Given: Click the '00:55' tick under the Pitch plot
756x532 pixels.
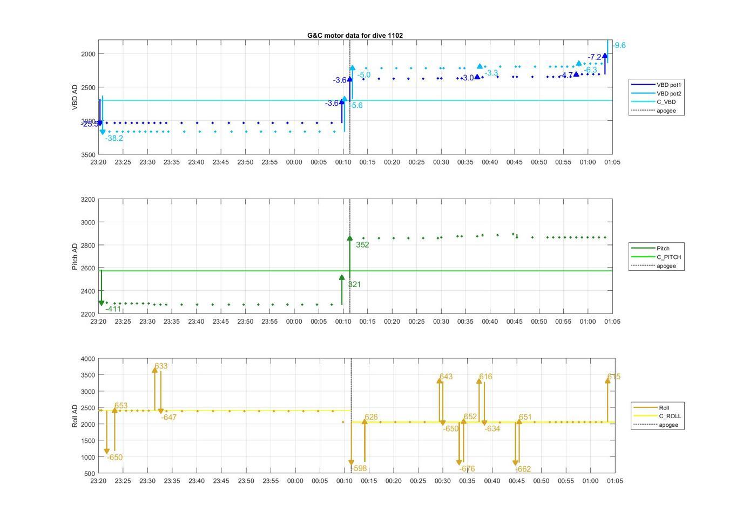Looking at the screenshot, I should pos(563,322).
